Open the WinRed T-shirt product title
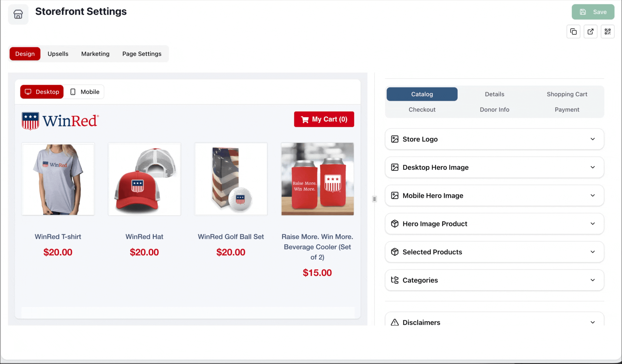This screenshot has height=364, width=622. click(x=58, y=237)
